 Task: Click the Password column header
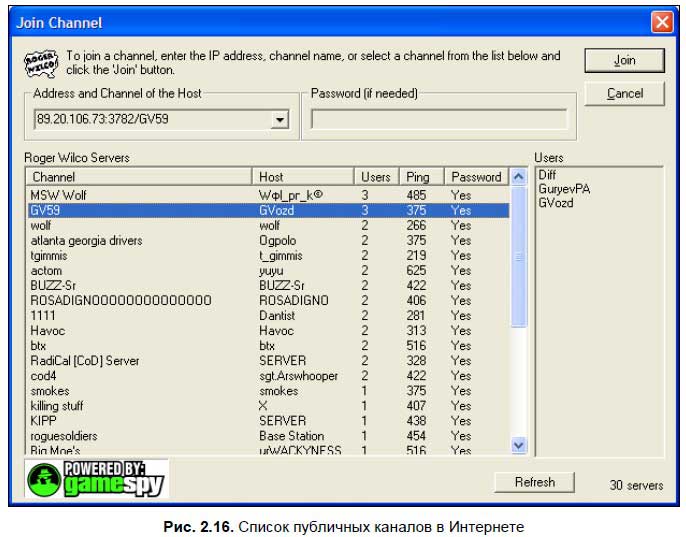click(x=476, y=177)
